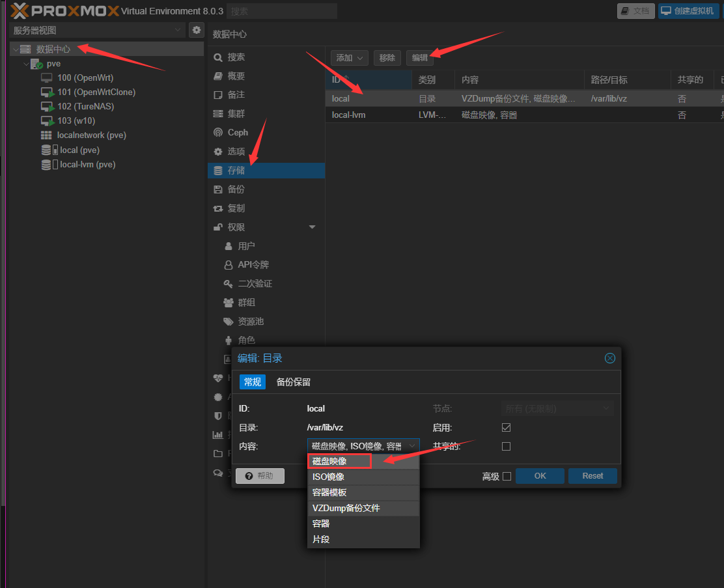Collapse the 权限 permissions section
This screenshot has height=588, width=724.
click(x=312, y=227)
